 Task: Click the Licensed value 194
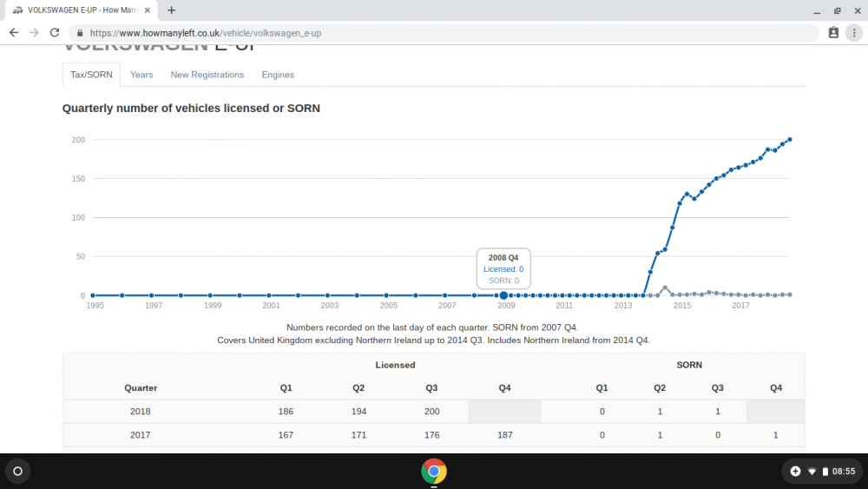point(358,412)
